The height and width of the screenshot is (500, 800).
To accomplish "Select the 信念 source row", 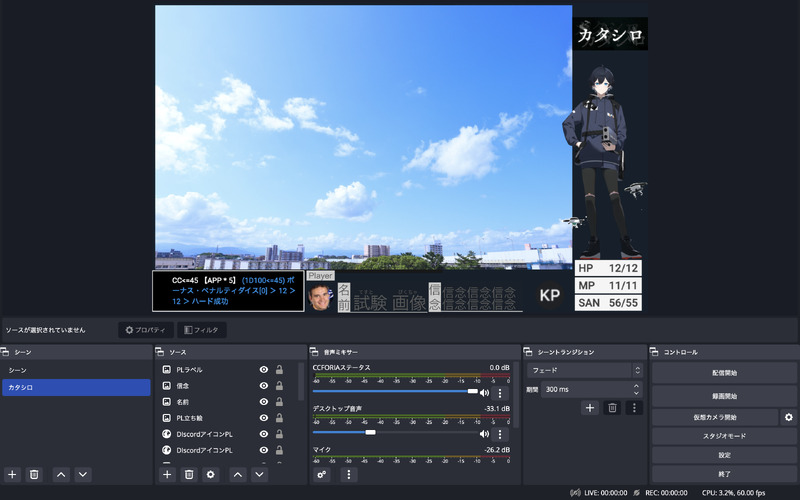I will [x=226, y=386].
